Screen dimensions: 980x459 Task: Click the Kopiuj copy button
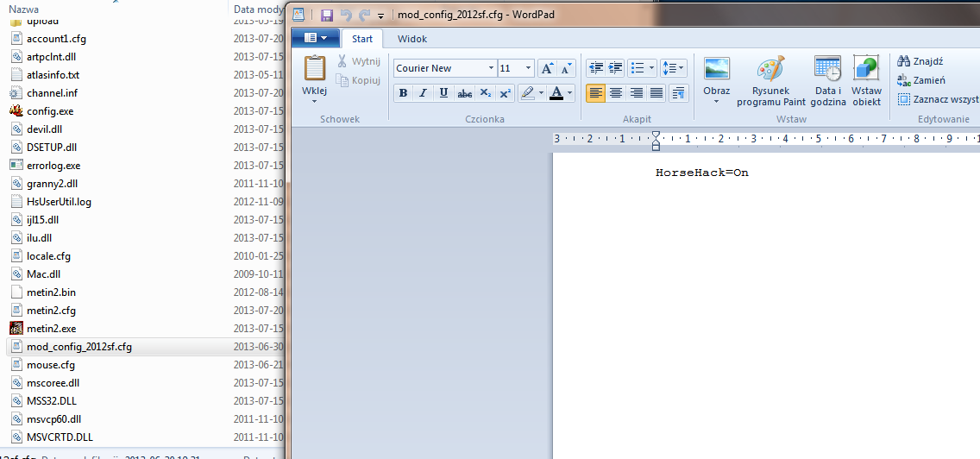[358, 80]
